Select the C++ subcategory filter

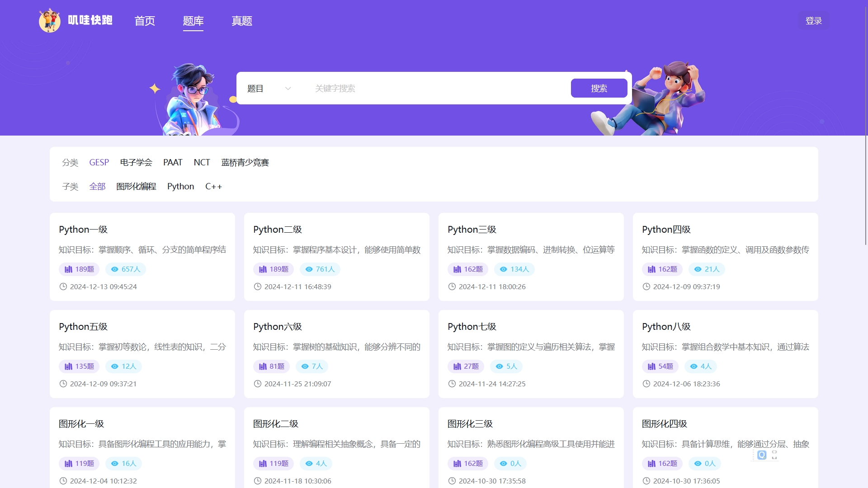213,186
